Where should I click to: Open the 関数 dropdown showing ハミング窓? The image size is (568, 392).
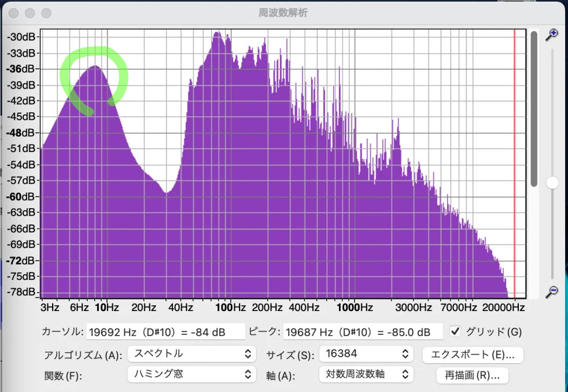pos(191,374)
